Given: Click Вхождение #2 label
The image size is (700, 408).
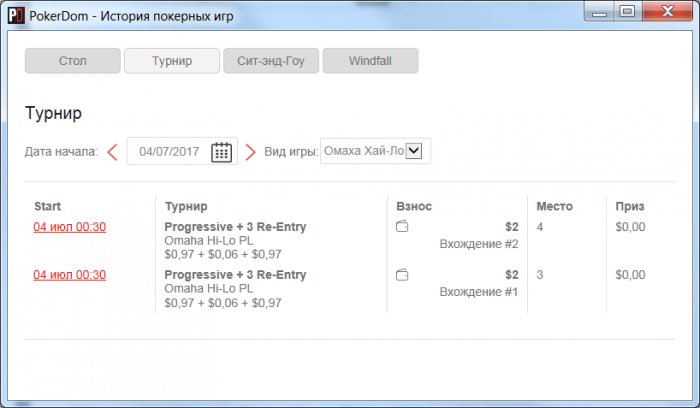Looking at the screenshot, I should point(479,244).
